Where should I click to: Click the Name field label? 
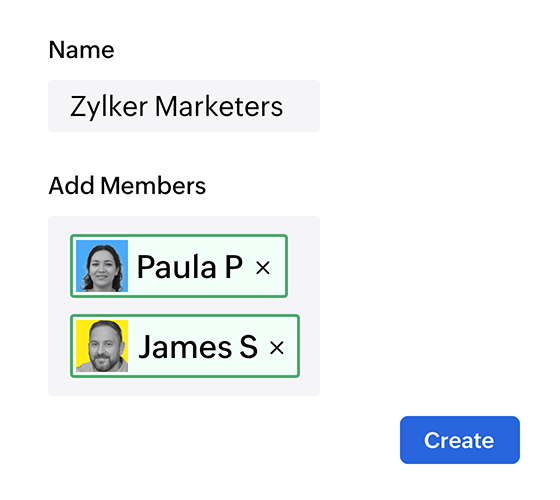click(x=81, y=50)
